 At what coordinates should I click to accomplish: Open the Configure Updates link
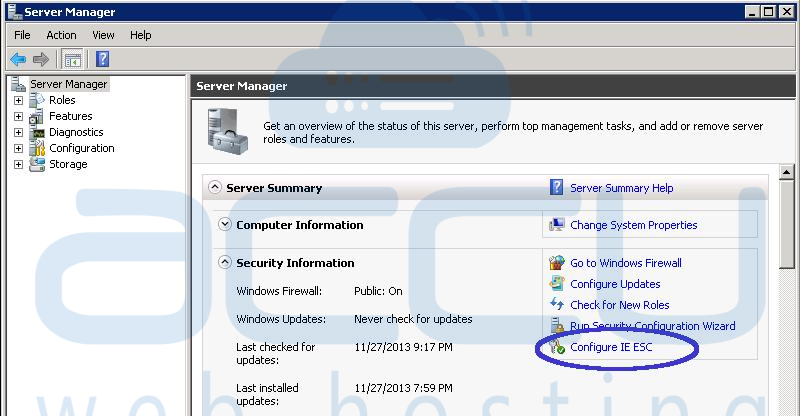[615, 284]
